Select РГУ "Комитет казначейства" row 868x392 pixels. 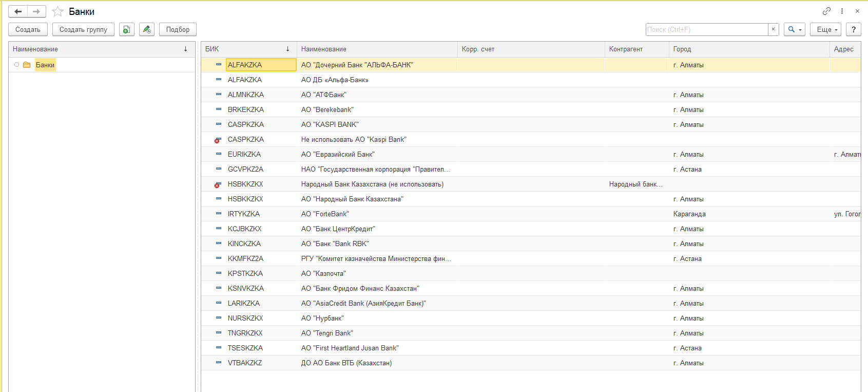(x=531, y=258)
